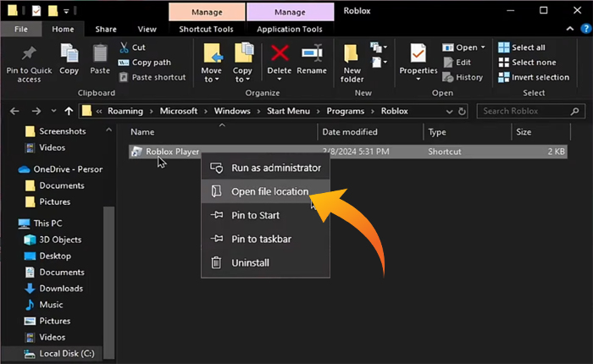Select Run as administrator
The image size is (593, 364).
(x=265, y=168)
